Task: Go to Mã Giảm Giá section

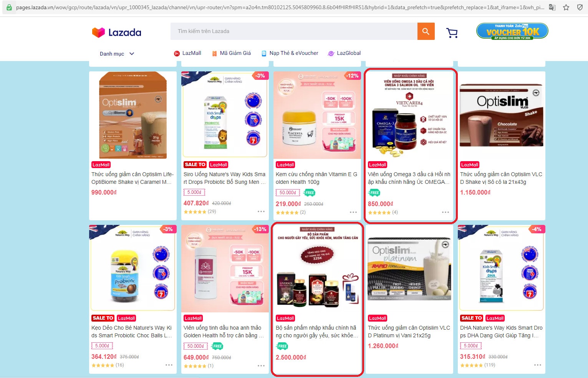Action: [x=231, y=53]
